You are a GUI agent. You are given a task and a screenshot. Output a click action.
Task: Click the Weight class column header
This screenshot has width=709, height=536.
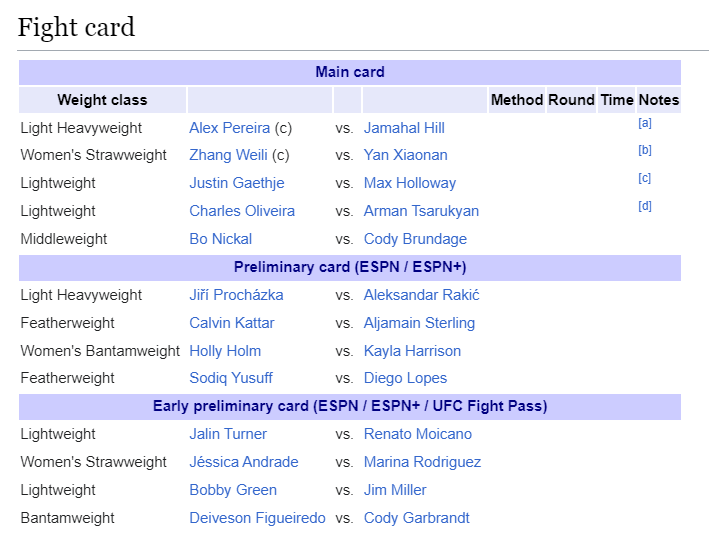click(x=102, y=100)
